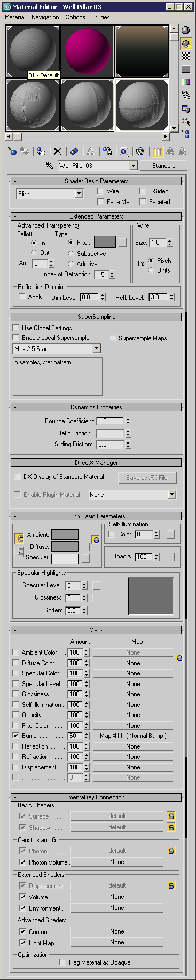Click the Filter color swatch
This screenshot has height=980, width=196.
coord(105,242)
